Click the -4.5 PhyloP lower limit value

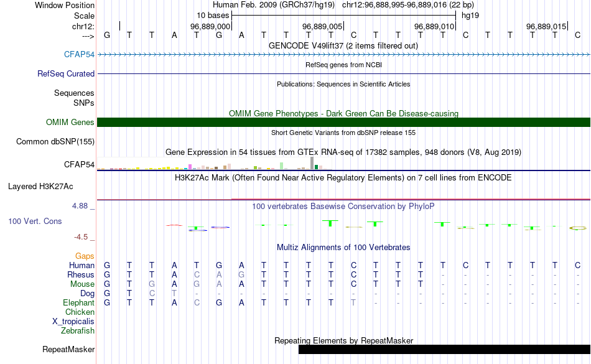point(81,236)
